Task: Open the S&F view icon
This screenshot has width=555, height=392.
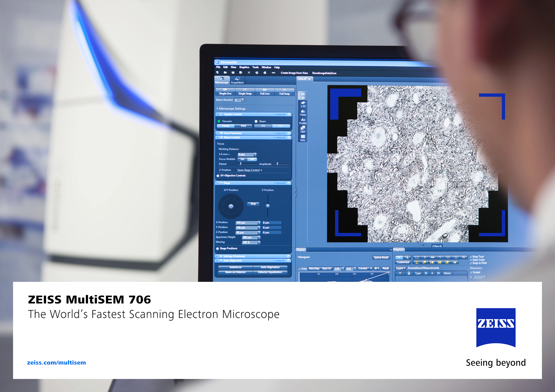Action: [303, 129]
